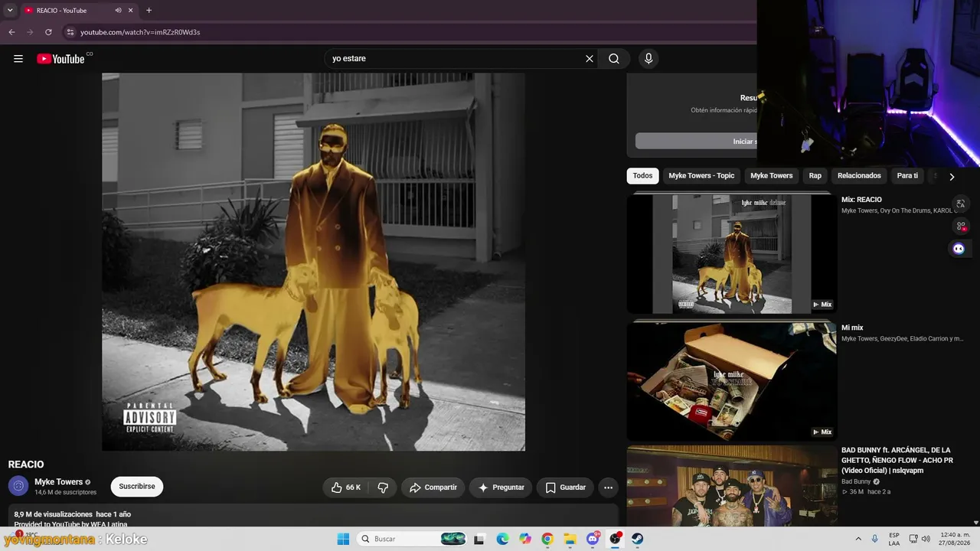Open Google Chrome from the taskbar
980x551 pixels.
click(547, 539)
